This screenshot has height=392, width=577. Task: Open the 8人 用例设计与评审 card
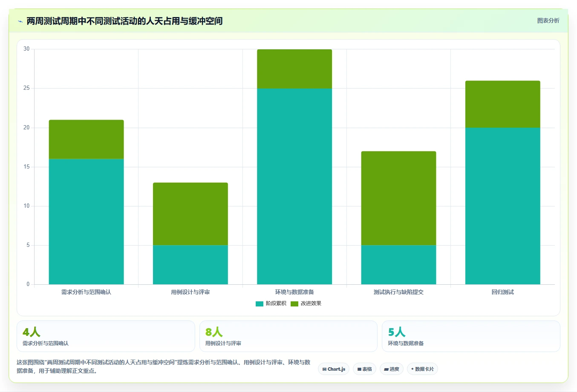coord(288,336)
